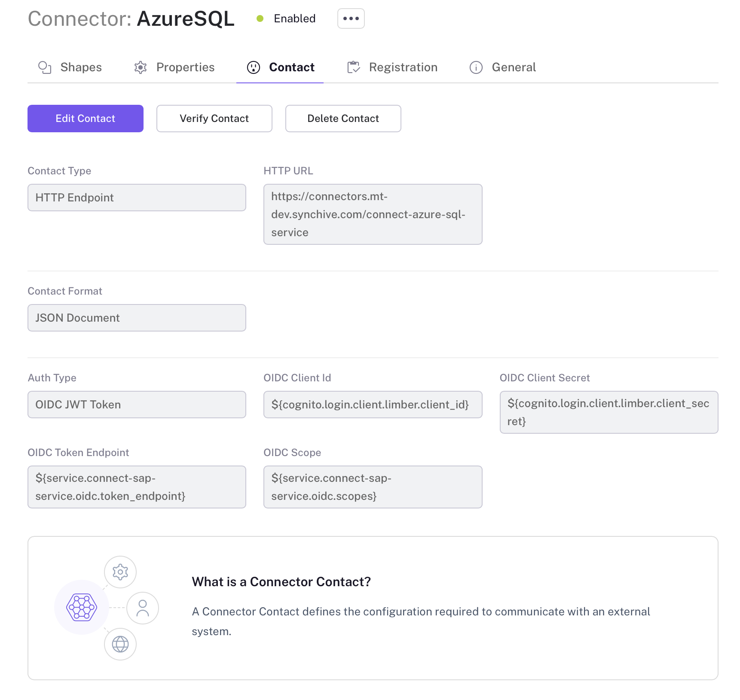Viewport: 740px width, 700px height.
Task: Click the Contact plug icon
Action: [254, 67]
